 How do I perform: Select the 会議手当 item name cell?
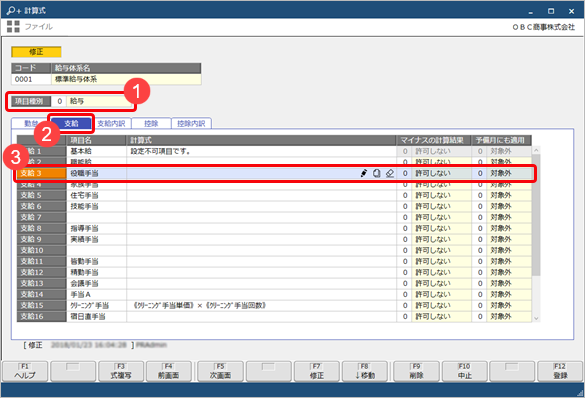pyautogui.click(x=96, y=283)
